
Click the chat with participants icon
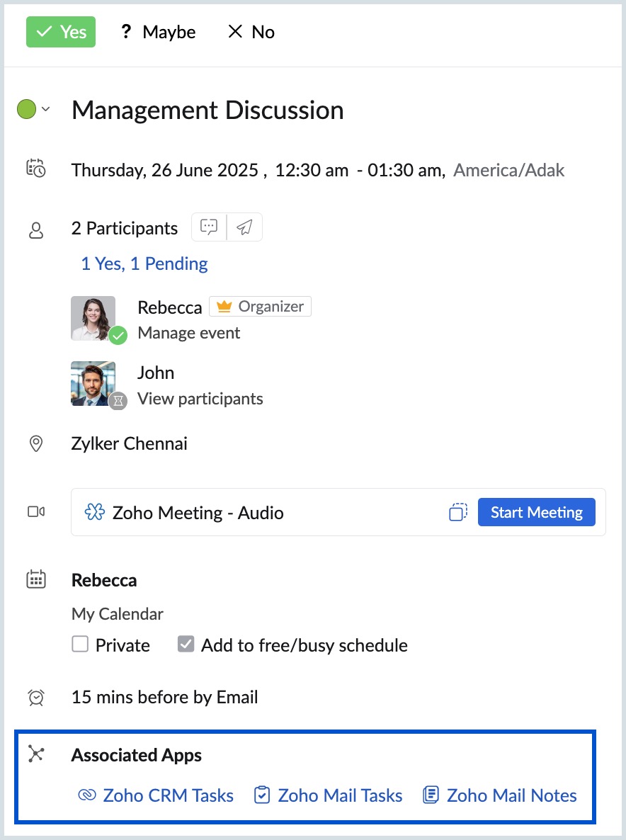point(209,227)
